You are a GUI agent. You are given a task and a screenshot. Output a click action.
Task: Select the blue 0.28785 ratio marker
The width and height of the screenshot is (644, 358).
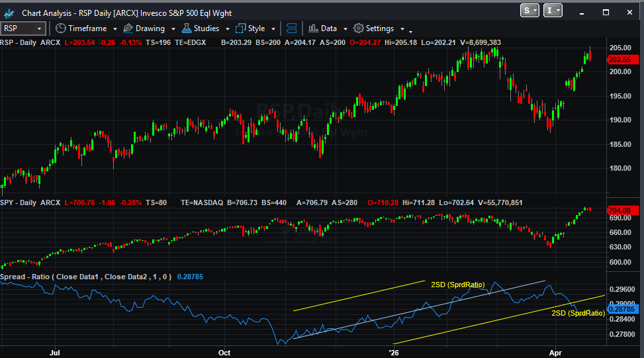[x=623, y=309]
